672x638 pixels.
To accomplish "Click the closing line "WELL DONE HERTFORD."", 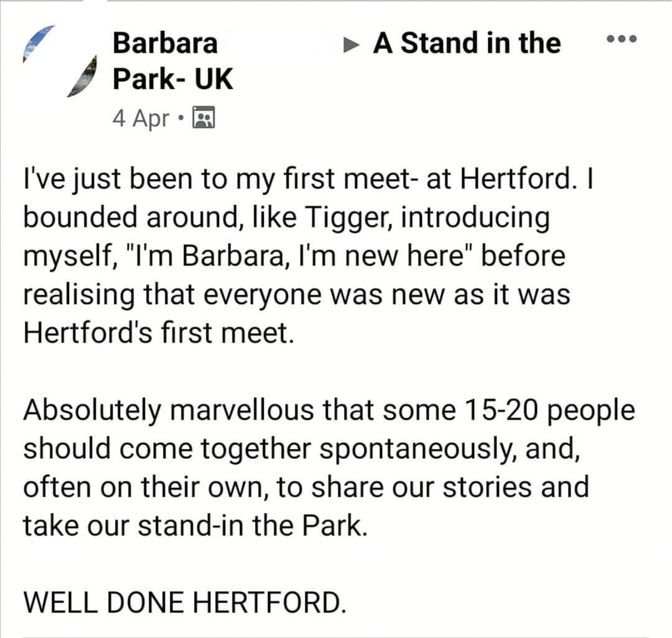I will coord(184,601).
